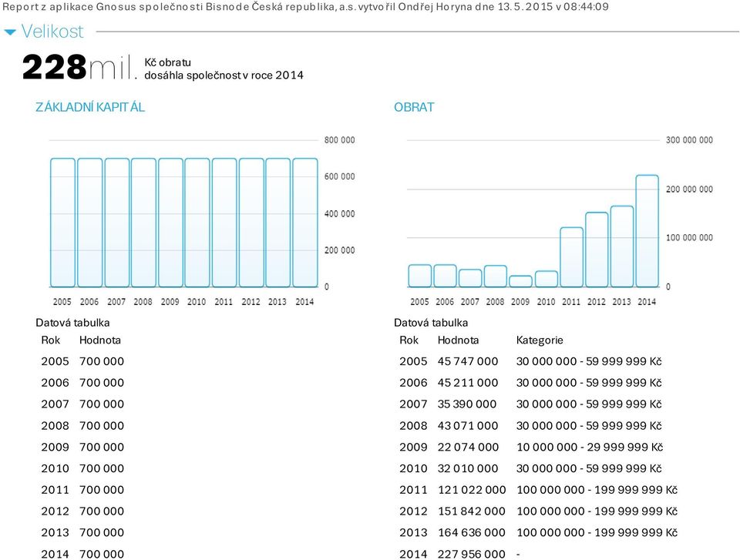
Task: Click the 2011 bar in OBRAT chart
Action: coord(571,257)
